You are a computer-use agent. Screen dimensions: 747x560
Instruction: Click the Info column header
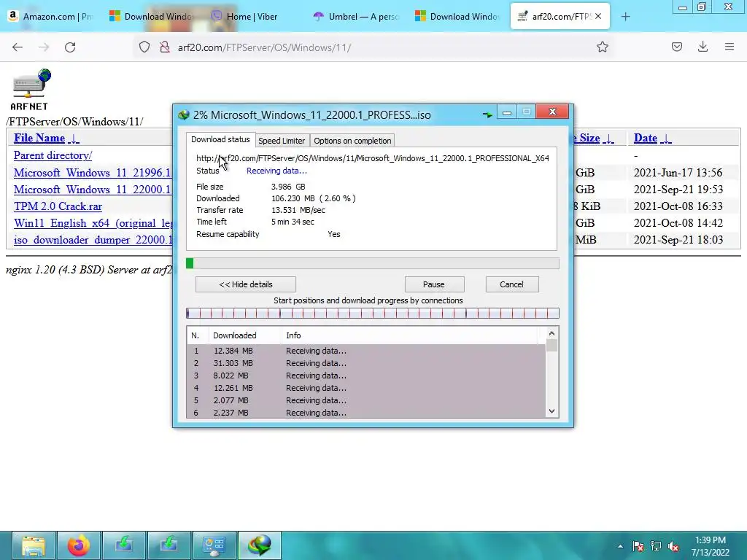[x=410, y=335]
